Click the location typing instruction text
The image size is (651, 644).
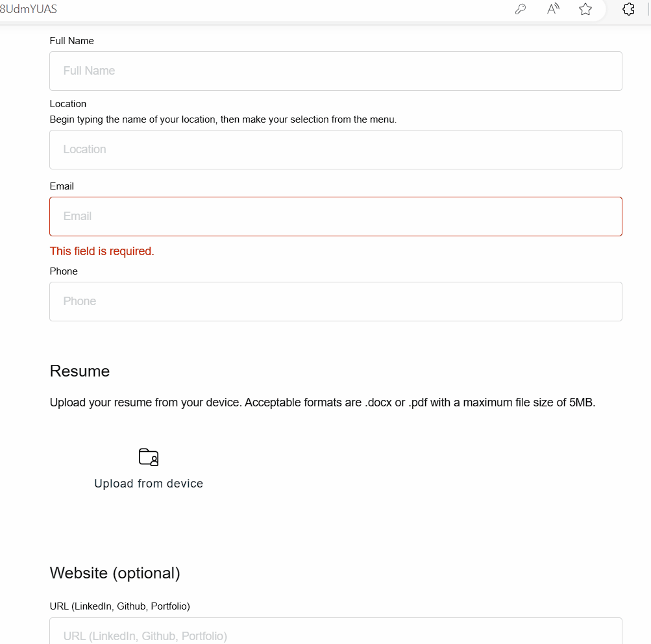point(223,119)
